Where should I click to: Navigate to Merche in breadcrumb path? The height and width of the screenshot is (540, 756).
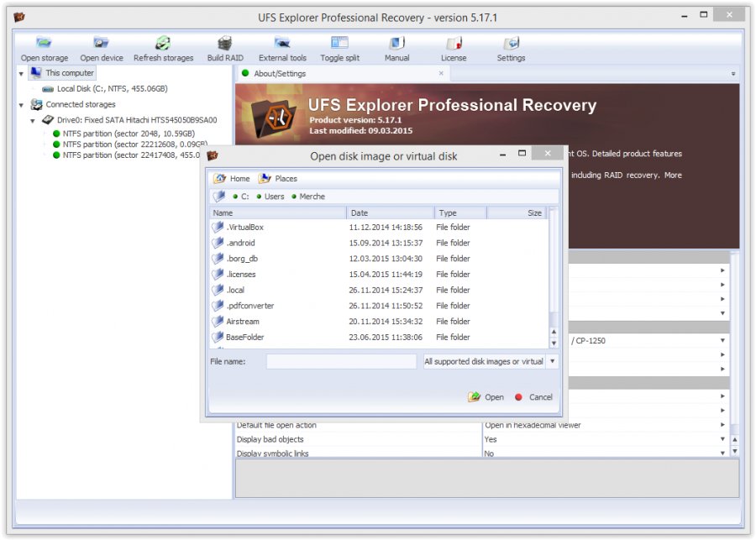(308, 197)
